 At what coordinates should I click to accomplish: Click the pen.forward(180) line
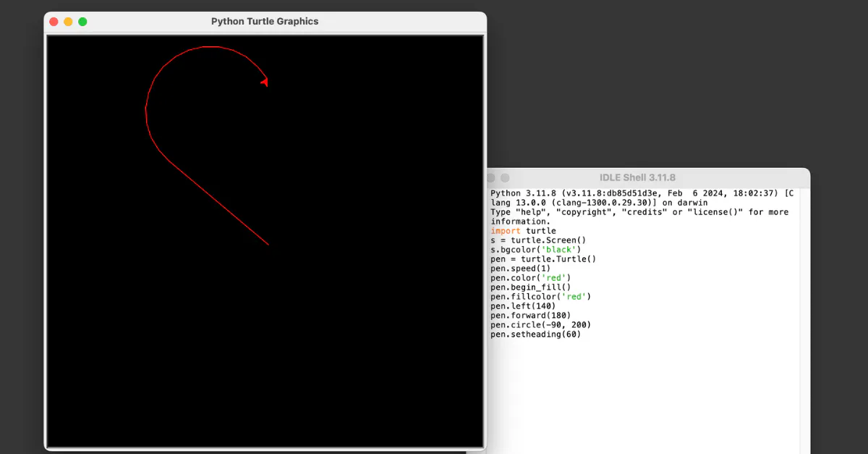coord(529,316)
